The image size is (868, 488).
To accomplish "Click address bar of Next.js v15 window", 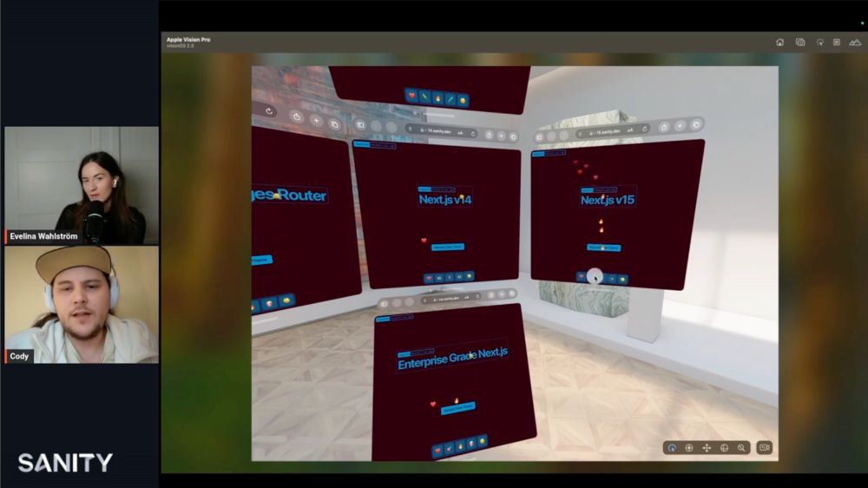I will point(613,132).
